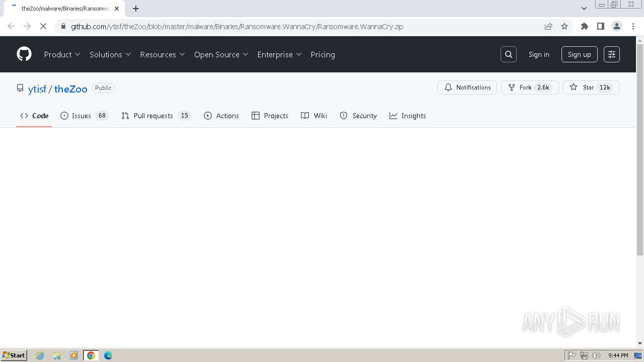Viewport: 644px width, 362px height.
Task: Open the theZoo repository link
Action: [70, 88]
